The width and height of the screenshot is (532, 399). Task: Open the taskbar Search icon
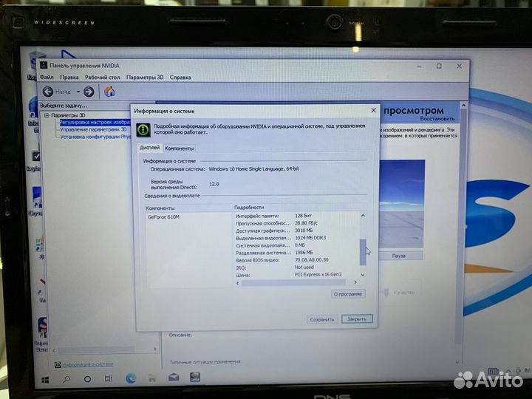[66, 379]
